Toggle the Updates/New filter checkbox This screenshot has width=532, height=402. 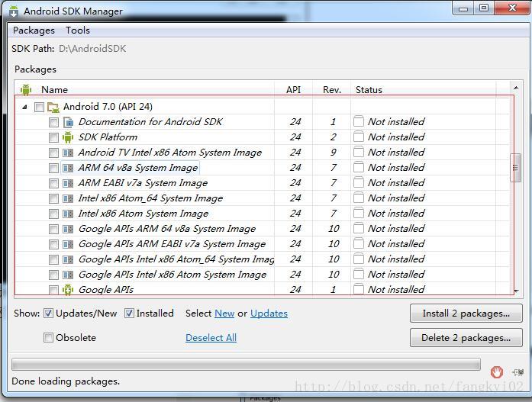(x=49, y=314)
